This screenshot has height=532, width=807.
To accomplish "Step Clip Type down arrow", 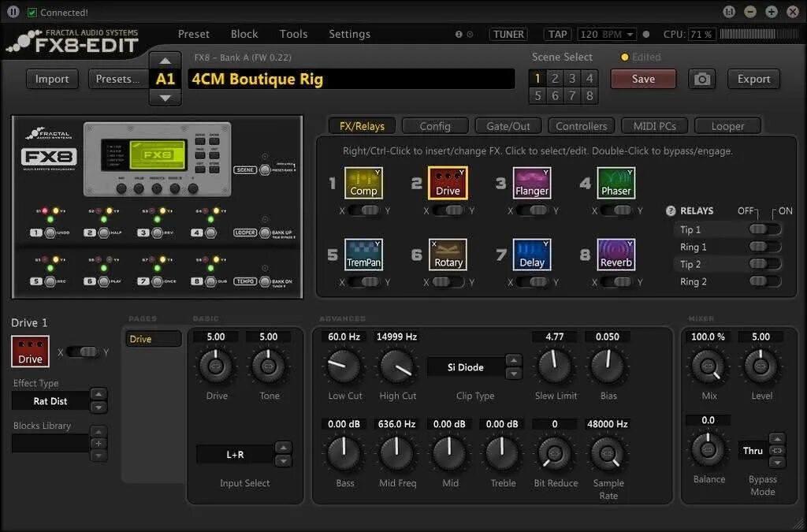I will click(513, 374).
